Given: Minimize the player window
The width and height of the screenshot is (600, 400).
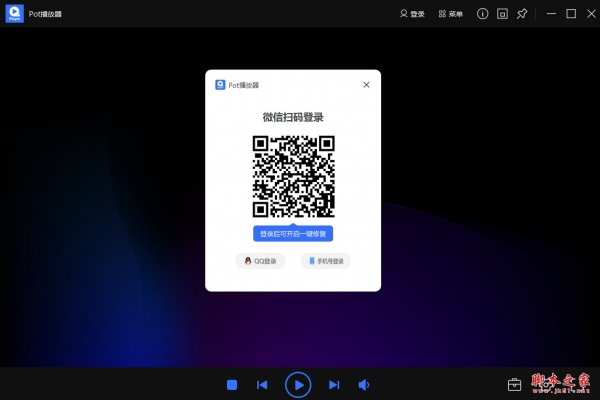Looking at the screenshot, I should pos(550,14).
